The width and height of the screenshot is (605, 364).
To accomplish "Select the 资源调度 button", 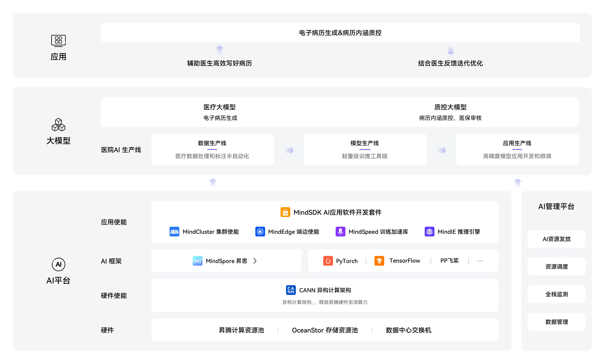I will [x=556, y=267].
